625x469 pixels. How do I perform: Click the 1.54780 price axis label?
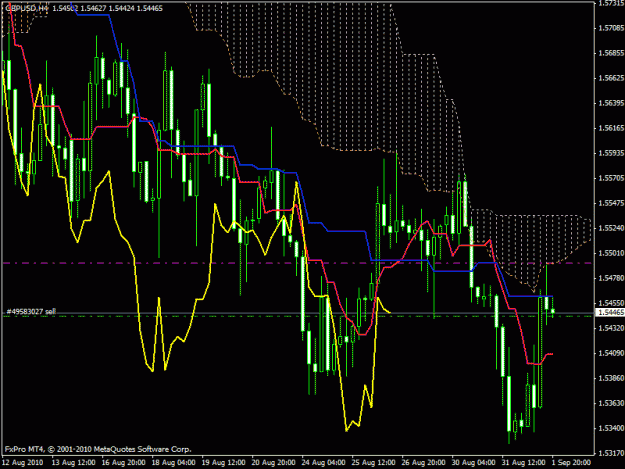click(611, 278)
